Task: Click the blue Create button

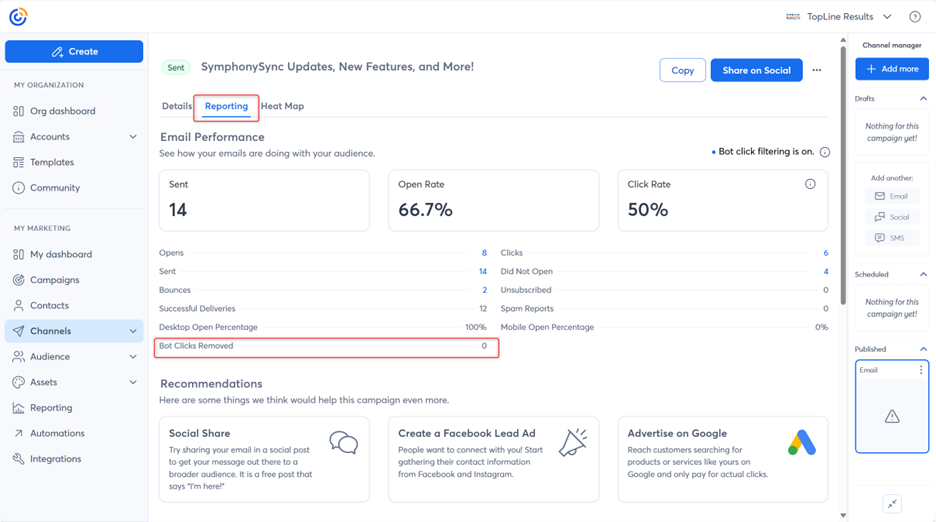Action: [x=74, y=52]
